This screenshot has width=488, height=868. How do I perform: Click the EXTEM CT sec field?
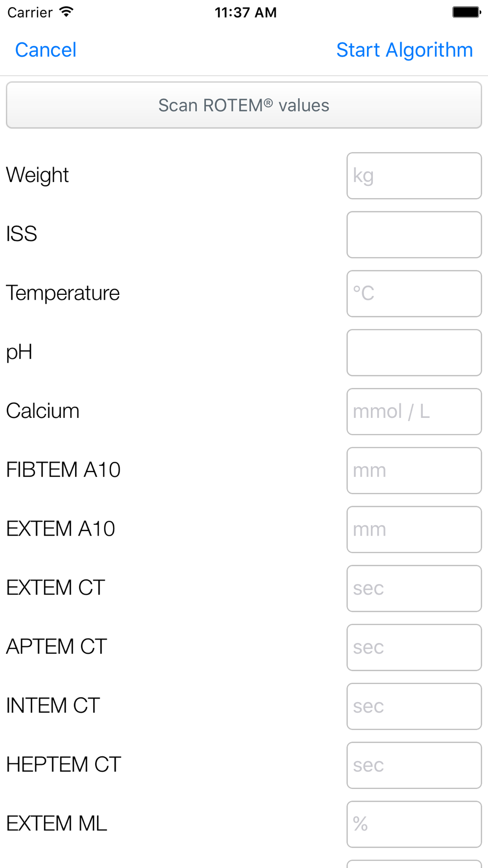pos(414,588)
